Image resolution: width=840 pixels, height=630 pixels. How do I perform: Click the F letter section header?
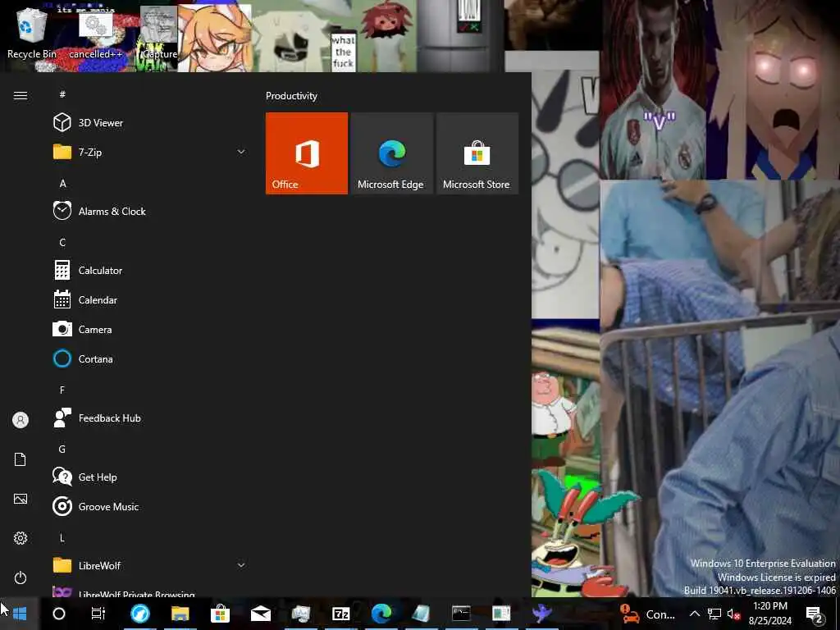(62, 390)
